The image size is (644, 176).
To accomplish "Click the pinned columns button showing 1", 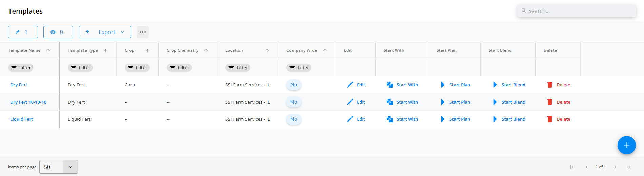I will (x=23, y=32).
